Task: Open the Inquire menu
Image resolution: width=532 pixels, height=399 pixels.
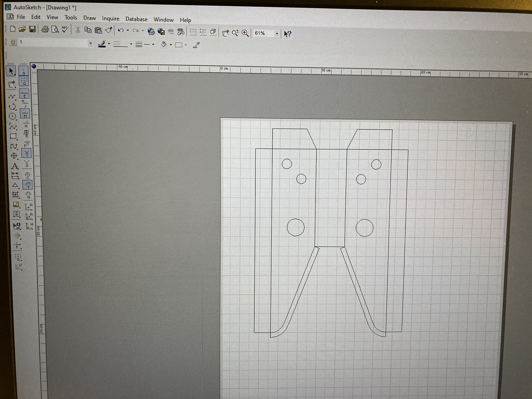Action: pos(111,18)
